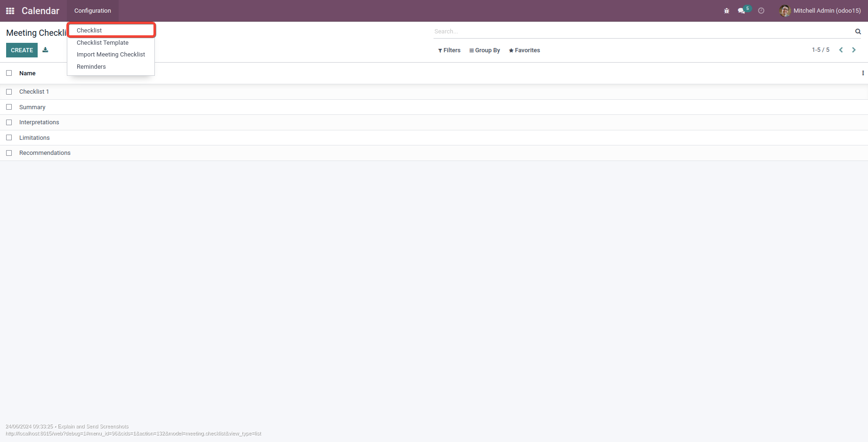Screen dimensions: 868x442
Task: Open the activities clock icon
Action: click(x=761, y=11)
